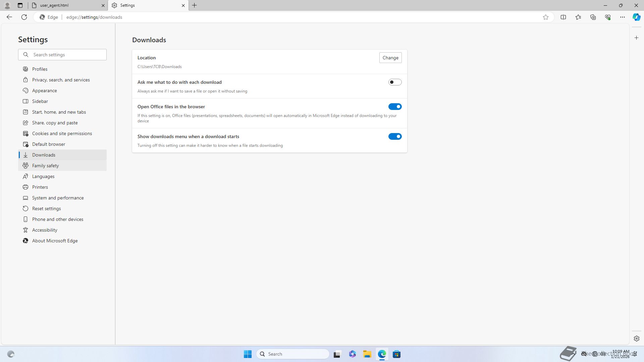644x362 pixels.
Task: Open the tab actions menu icon
Action: [x=20, y=5]
